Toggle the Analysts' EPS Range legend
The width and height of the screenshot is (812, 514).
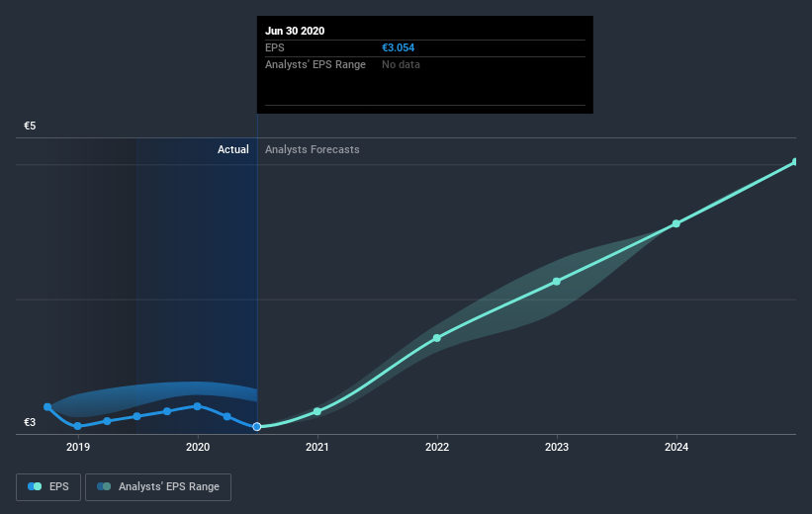[x=158, y=486]
